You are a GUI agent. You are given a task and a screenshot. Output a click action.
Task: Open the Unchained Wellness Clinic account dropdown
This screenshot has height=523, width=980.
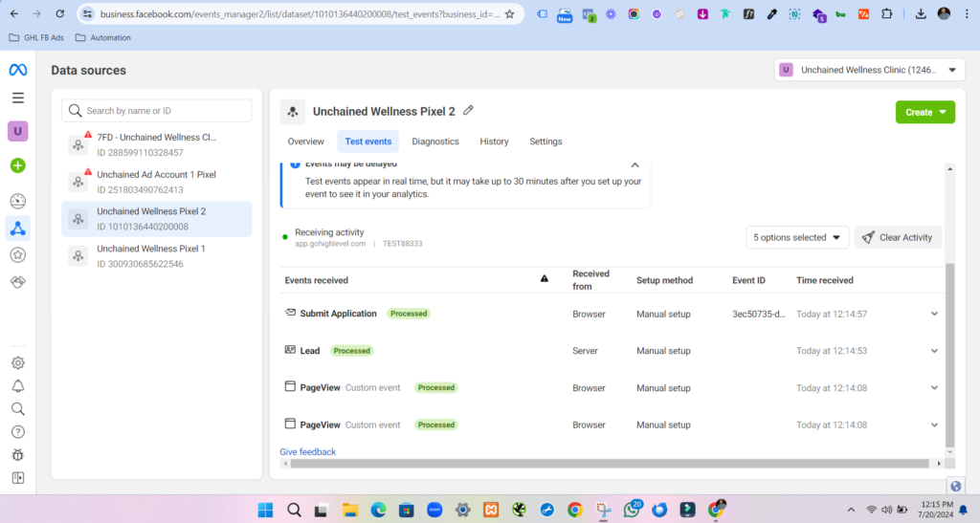[x=869, y=70]
